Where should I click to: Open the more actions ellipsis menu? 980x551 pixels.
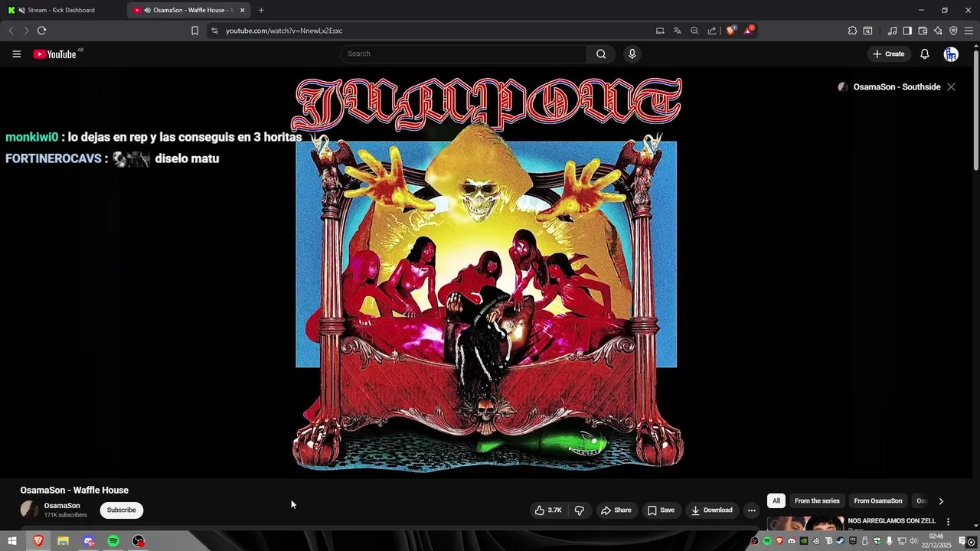(x=751, y=510)
